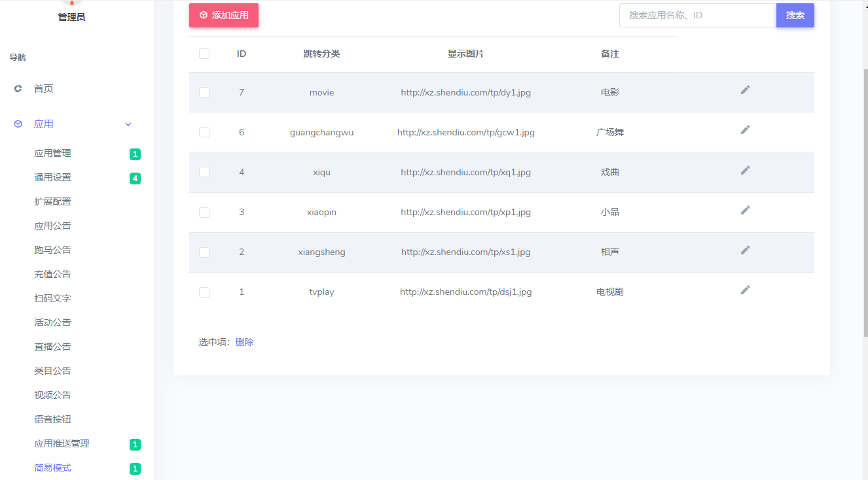Edit the xiangsheng row with pencil icon
This screenshot has height=480, width=868.
point(745,250)
